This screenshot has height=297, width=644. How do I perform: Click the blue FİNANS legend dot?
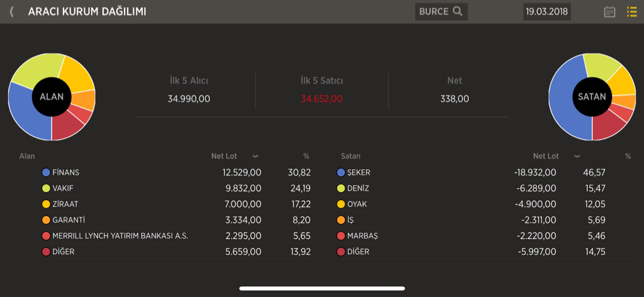(x=46, y=172)
